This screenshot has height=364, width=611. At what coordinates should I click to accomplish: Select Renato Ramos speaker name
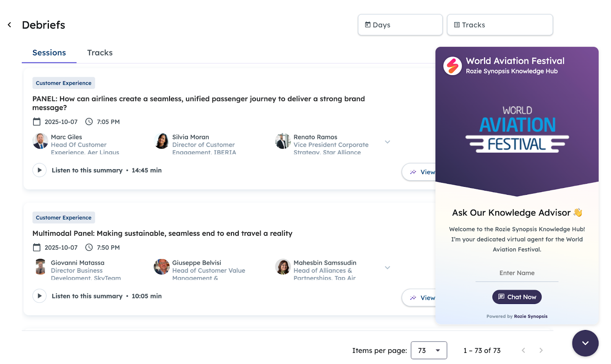315,137
